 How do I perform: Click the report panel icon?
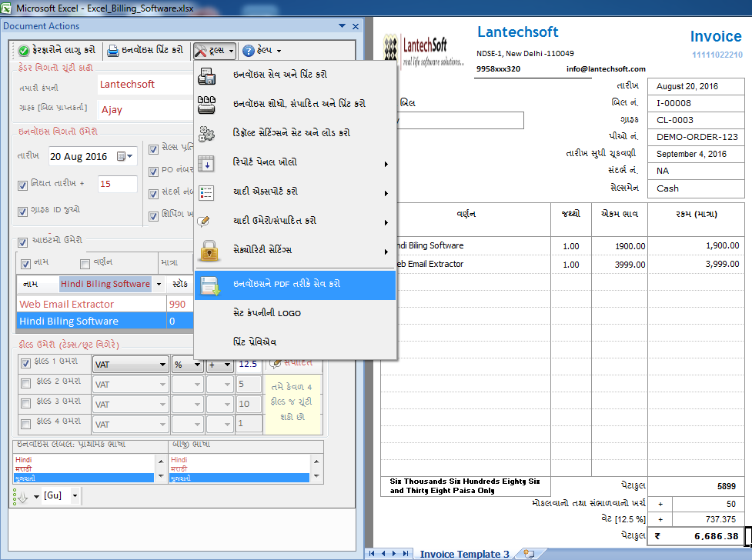[x=207, y=164]
